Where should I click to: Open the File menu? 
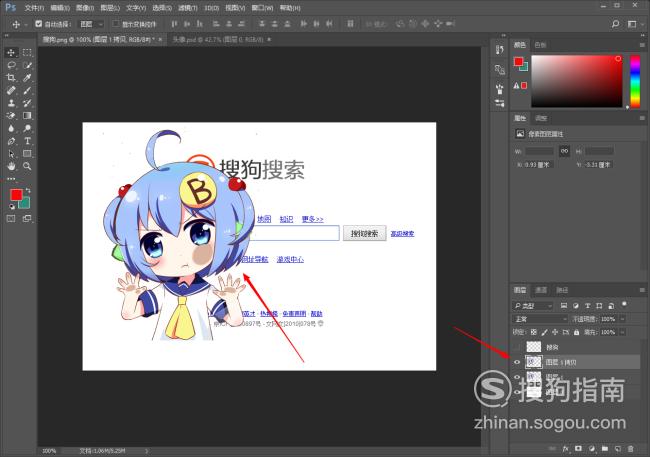click(x=34, y=8)
